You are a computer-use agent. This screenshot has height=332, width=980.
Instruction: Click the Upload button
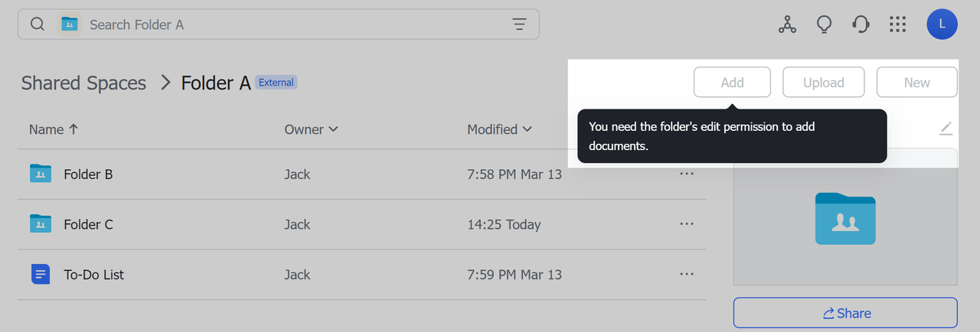[823, 83]
